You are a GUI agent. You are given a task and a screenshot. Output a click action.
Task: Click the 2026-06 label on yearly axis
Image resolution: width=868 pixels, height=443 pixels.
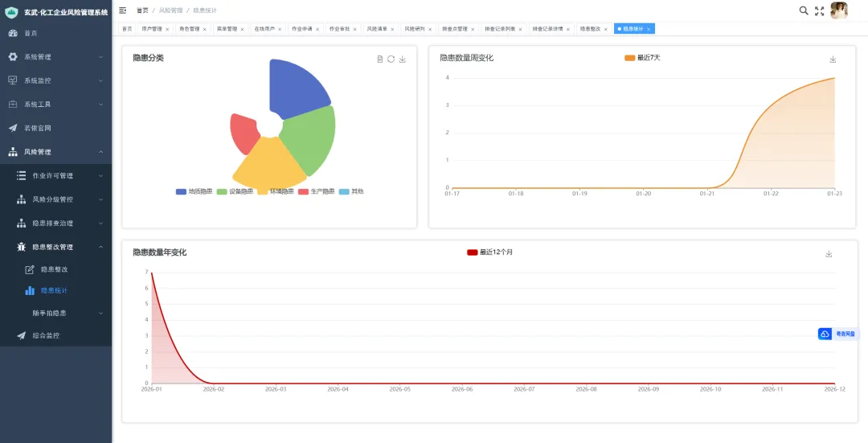tap(462, 390)
